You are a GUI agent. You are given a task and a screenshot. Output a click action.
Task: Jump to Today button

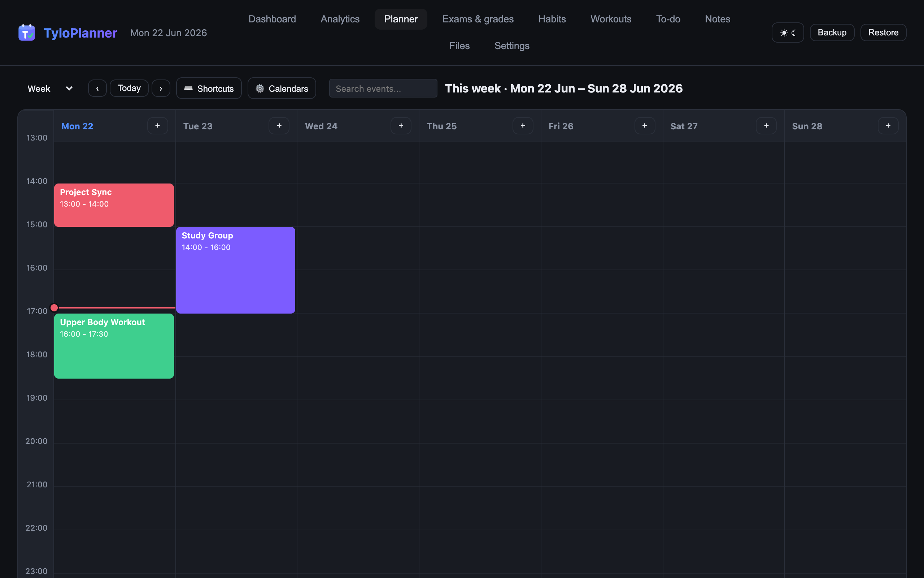coord(129,88)
